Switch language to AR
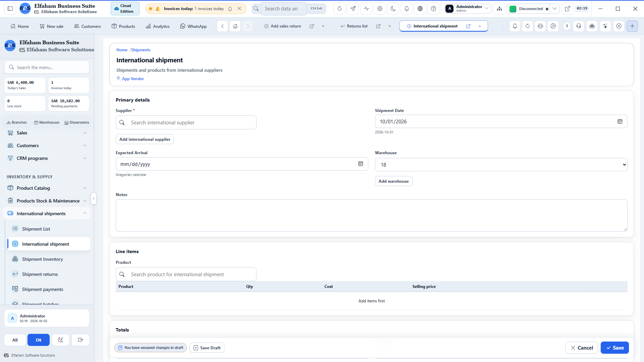644x362 pixels. (x=15, y=340)
